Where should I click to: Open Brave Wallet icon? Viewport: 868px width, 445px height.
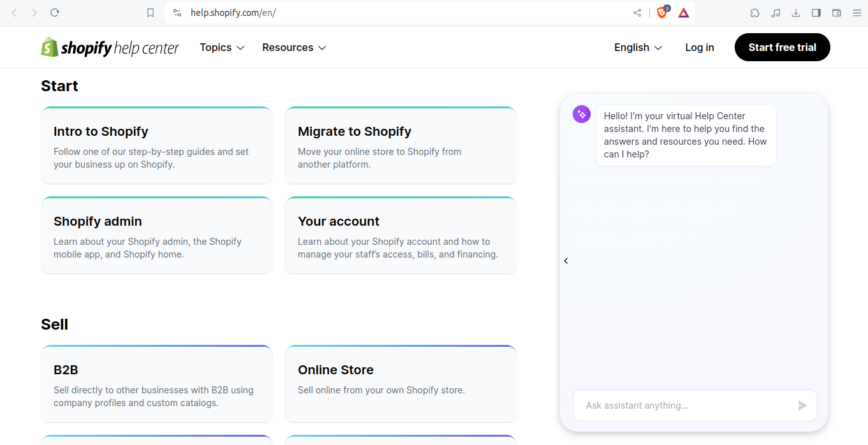pyautogui.click(x=837, y=13)
